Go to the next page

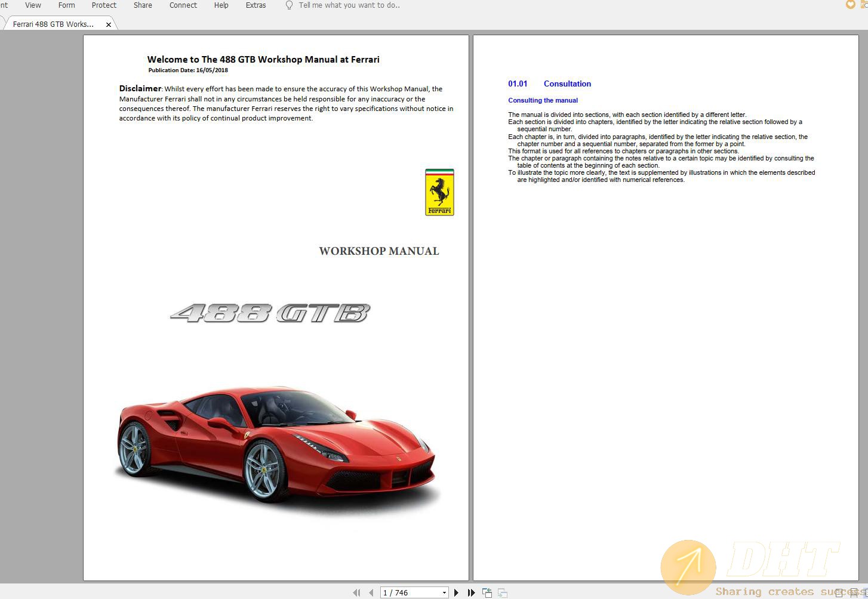coord(457,592)
